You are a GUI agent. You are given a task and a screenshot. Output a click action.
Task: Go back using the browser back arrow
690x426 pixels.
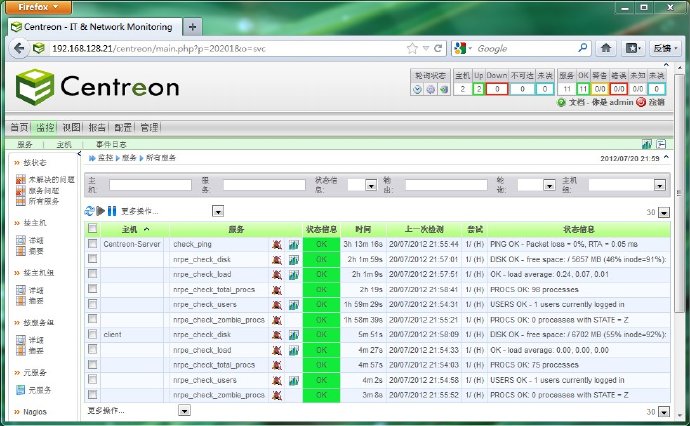(x=18, y=48)
